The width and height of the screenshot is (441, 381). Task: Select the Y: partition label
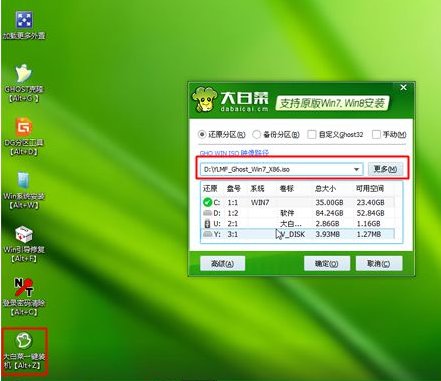coord(217,234)
